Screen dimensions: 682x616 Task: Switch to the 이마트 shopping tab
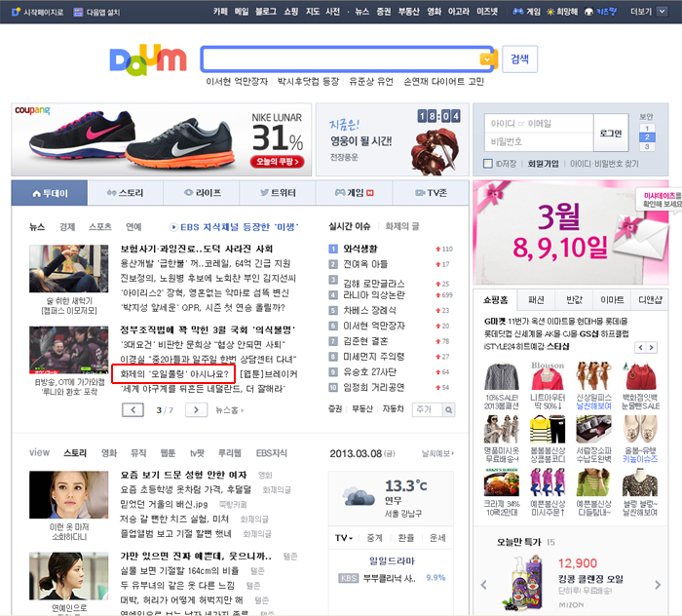click(612, 300)
